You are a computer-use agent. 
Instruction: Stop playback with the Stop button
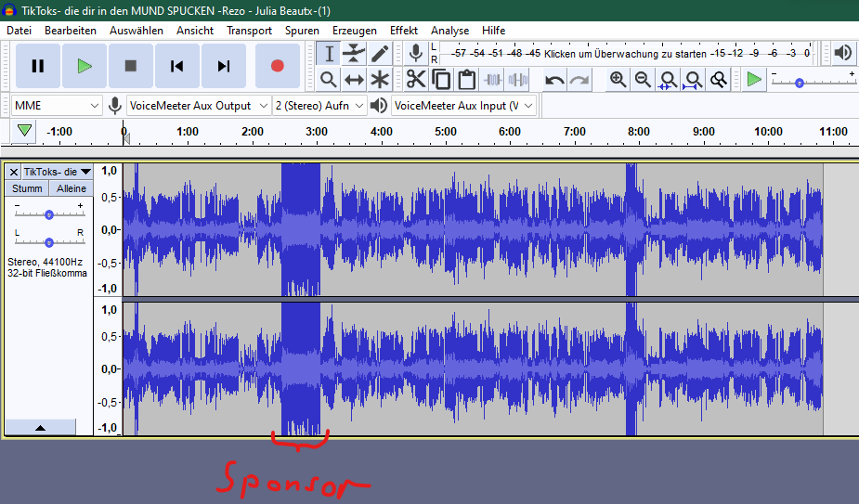130,66
